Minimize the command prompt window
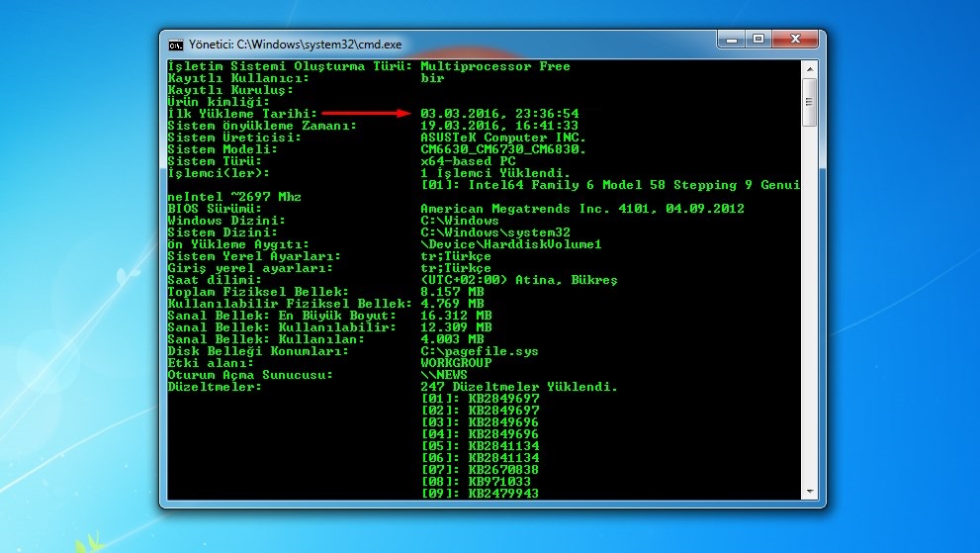980x553 pixels. (731, 40)
